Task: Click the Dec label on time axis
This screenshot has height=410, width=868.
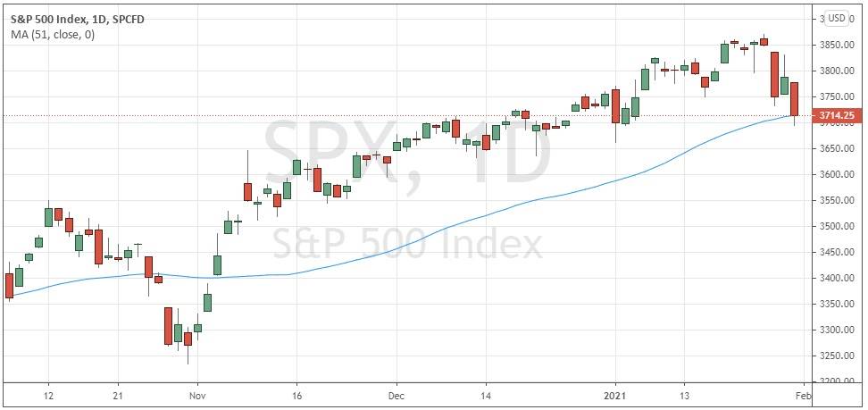Action: (x=397, y=394)
